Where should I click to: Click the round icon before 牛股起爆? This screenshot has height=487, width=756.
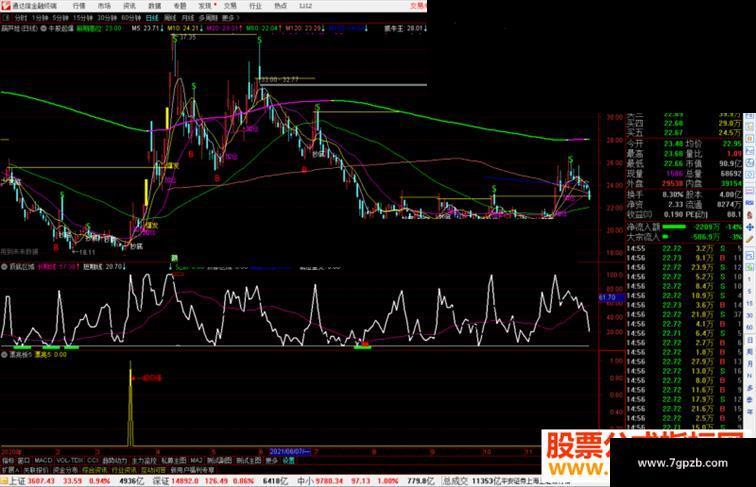click(43, 28)
